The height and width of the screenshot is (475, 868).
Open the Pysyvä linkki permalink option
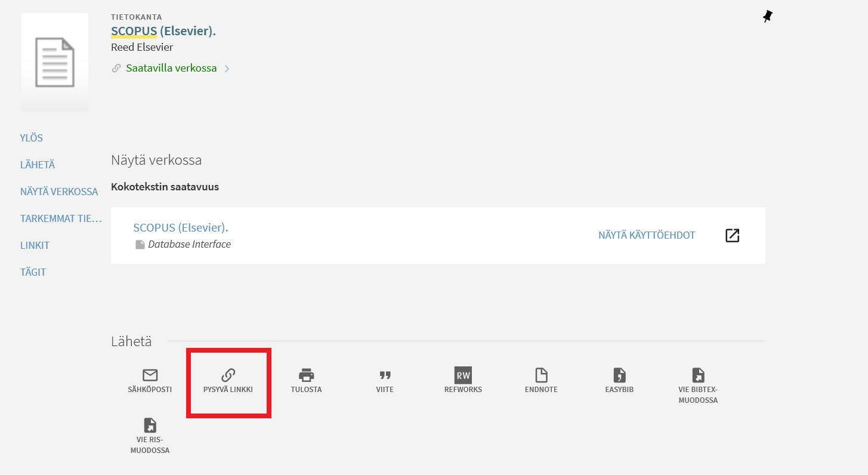click(228, 381)
